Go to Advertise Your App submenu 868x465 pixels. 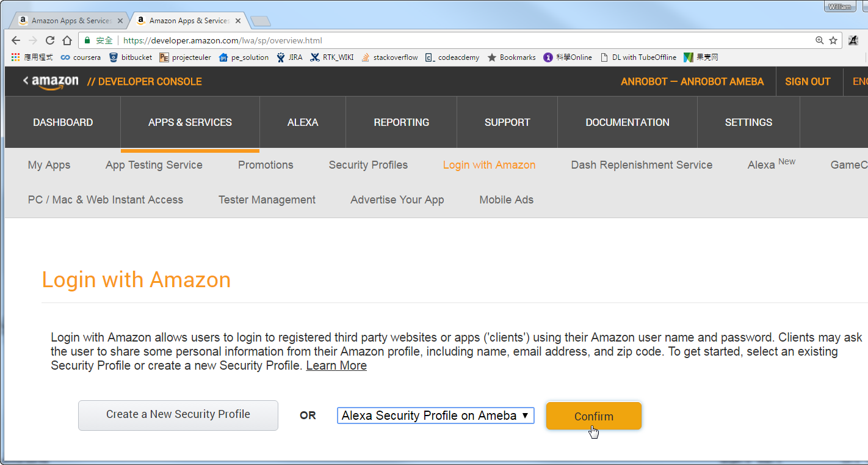point(397,200)
